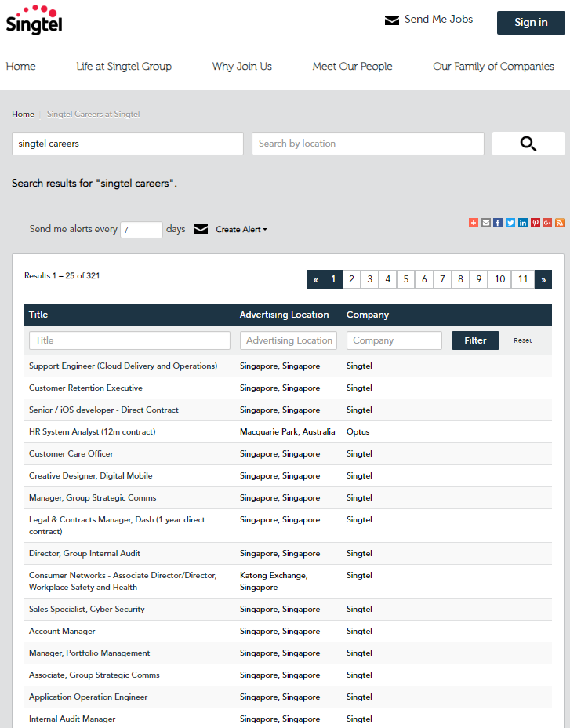This screenshot has height=728, width=570.
Task: Click the magnifying glass search button
Action: point(528,144)
